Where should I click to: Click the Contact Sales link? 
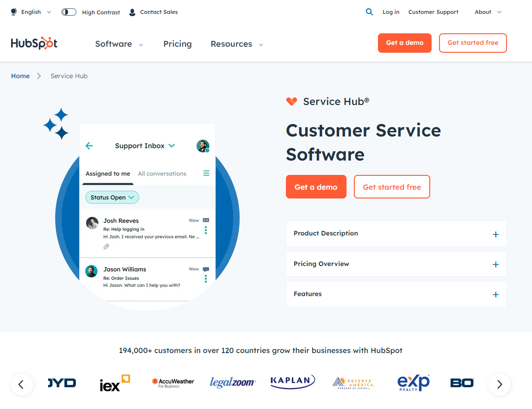point(159,12)
